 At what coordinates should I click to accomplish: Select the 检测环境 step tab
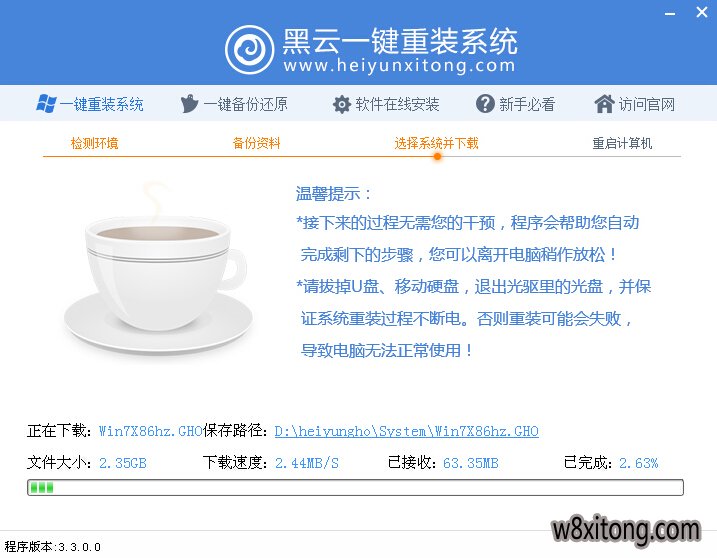coord(95,143)
